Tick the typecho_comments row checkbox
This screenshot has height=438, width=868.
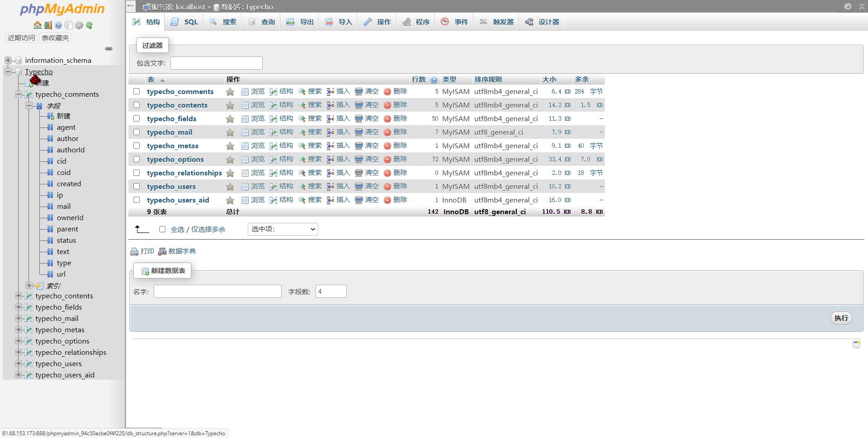[137, 91]
